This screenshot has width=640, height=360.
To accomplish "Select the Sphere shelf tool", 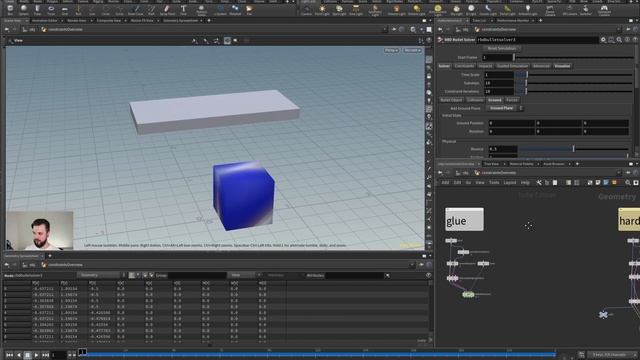I will (x=23, y=10).
